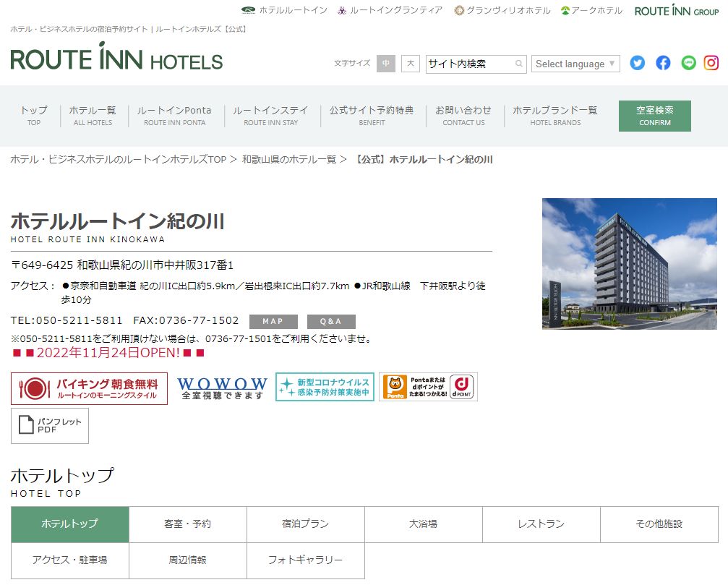Open 公式サイト予約特典 BENEFIT menu

[x=372, y=116]
